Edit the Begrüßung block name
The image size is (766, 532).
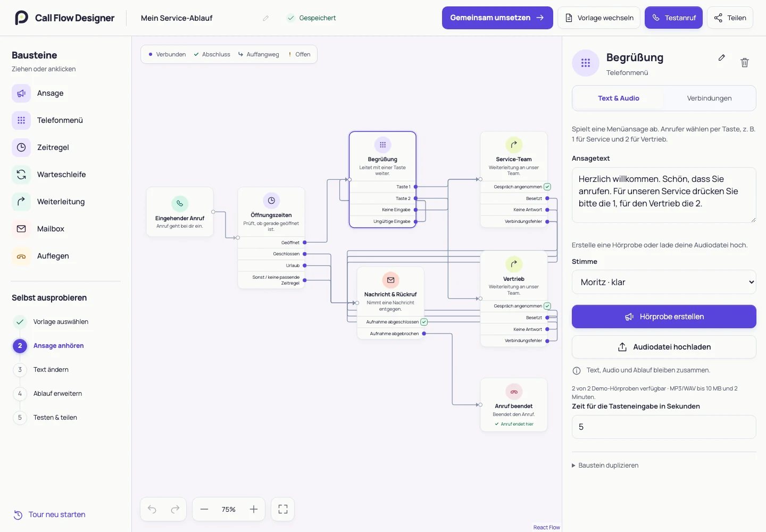[721, 57]
